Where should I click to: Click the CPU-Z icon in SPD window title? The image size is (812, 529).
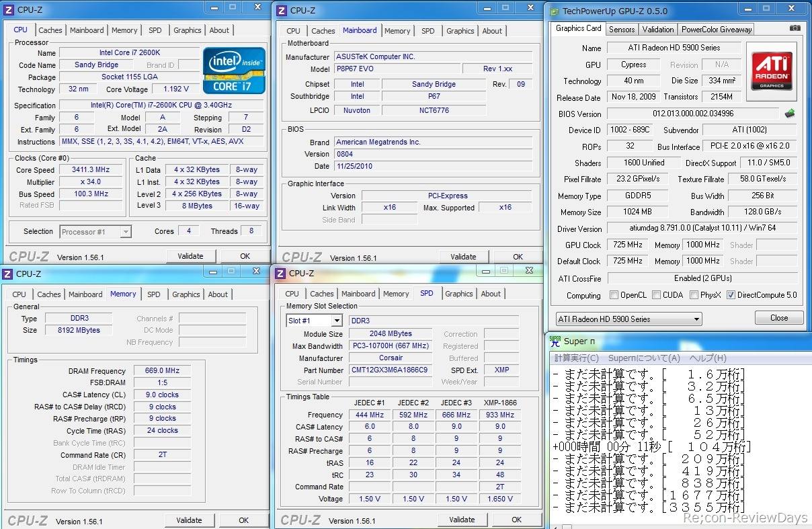tap(280, 274)
